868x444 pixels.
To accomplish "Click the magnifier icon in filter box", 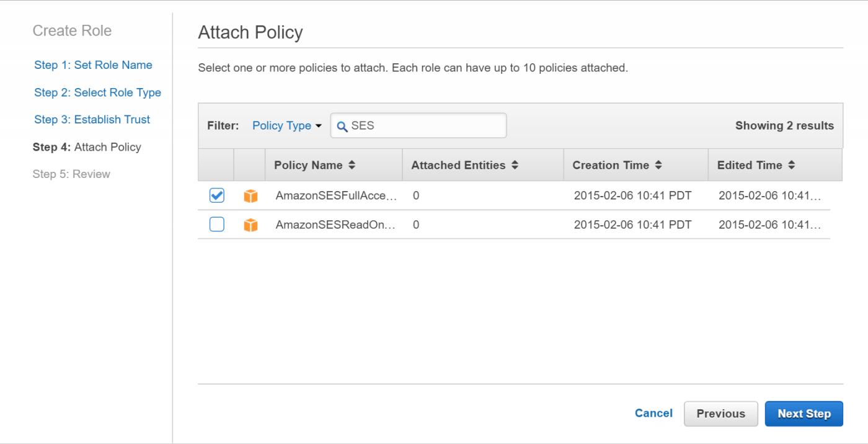I will coord(342,126).
